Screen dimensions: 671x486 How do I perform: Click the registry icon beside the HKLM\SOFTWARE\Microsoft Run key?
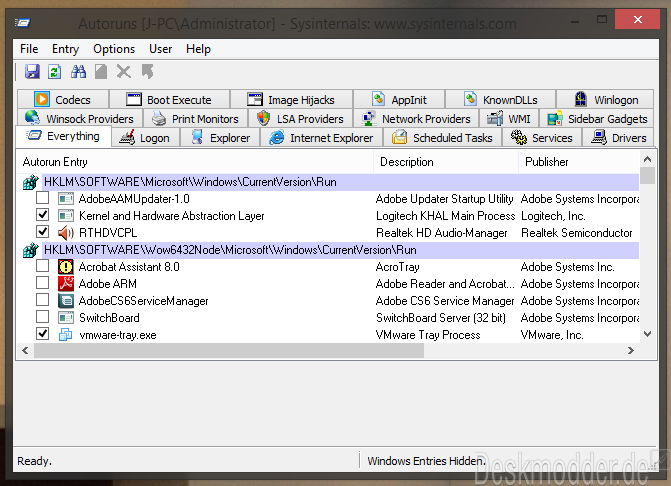[30, 182]
